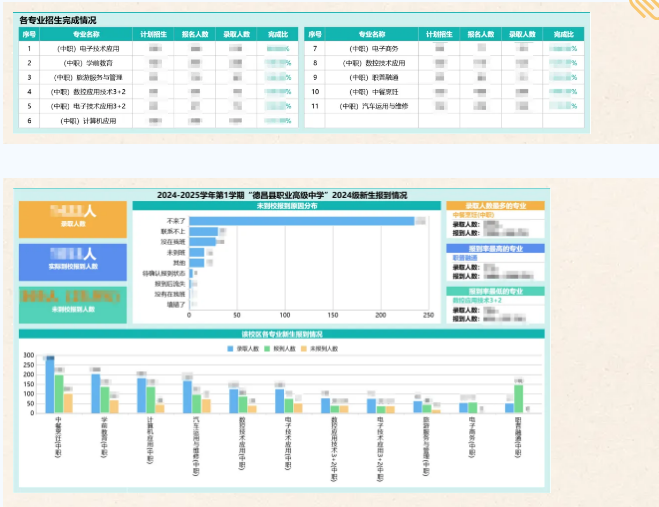Toggle the yellow 未报到人数 legend item

click(x=307, y=348)
